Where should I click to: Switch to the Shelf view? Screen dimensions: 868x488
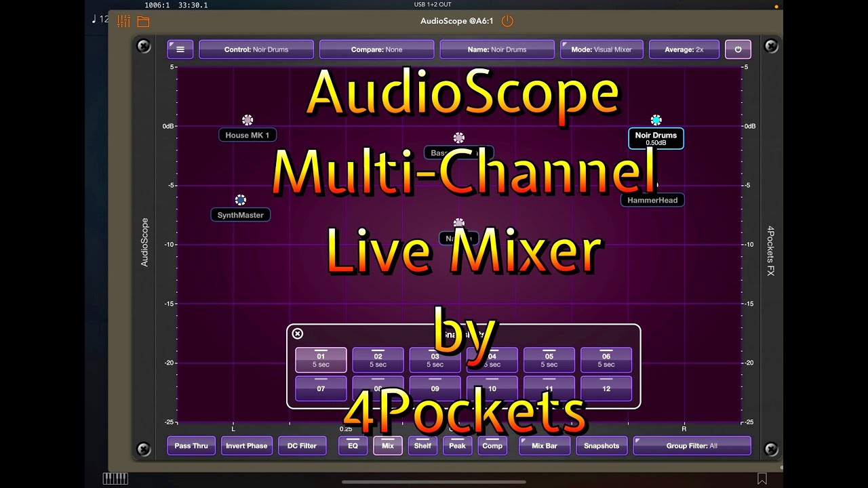click(422, 446)
